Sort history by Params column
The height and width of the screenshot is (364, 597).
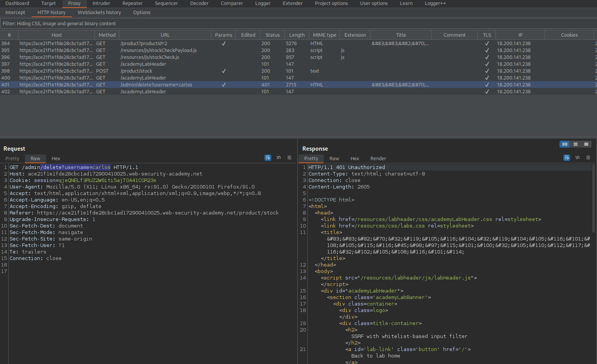(x=223, y=35)
